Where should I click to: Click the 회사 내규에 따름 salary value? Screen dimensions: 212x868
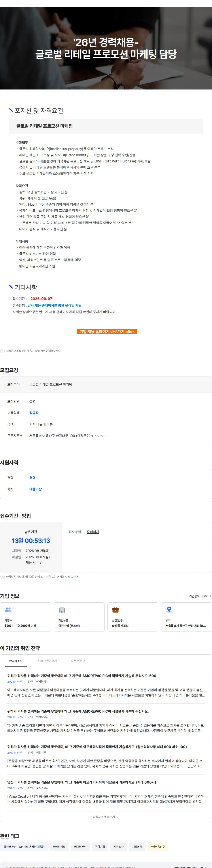point(41,424)
